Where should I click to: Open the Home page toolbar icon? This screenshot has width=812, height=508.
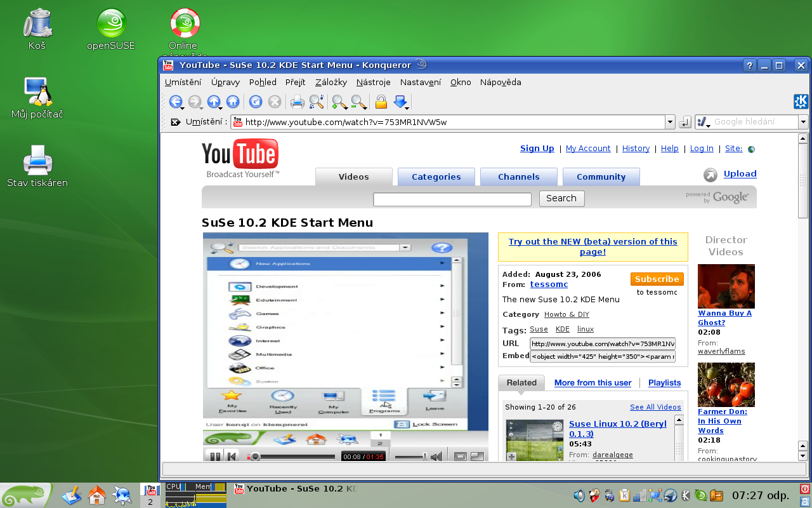233,102
